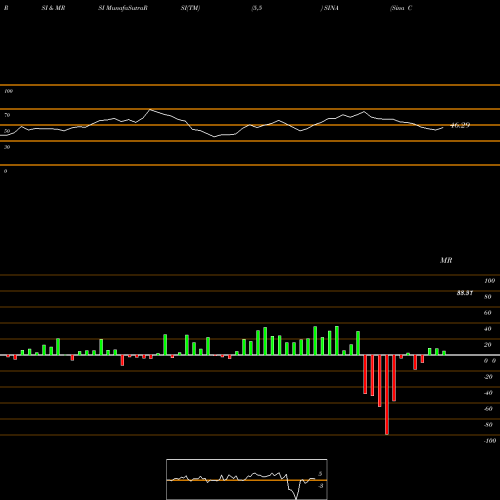
Task: Click the RSI axis label 70
Action: tap(7, 115)
